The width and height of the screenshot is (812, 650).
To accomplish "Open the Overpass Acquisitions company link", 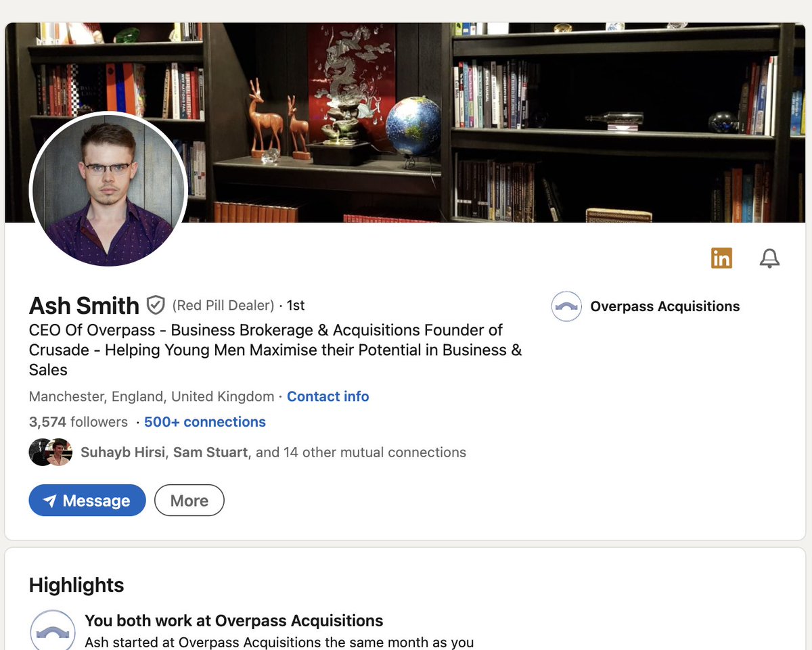I will [665, 306].
